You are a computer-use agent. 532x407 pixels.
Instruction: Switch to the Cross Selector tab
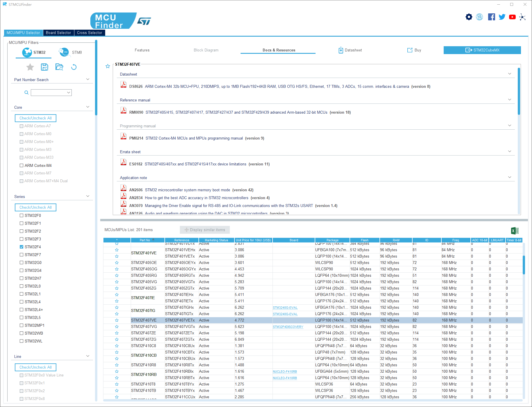point(89,33)
